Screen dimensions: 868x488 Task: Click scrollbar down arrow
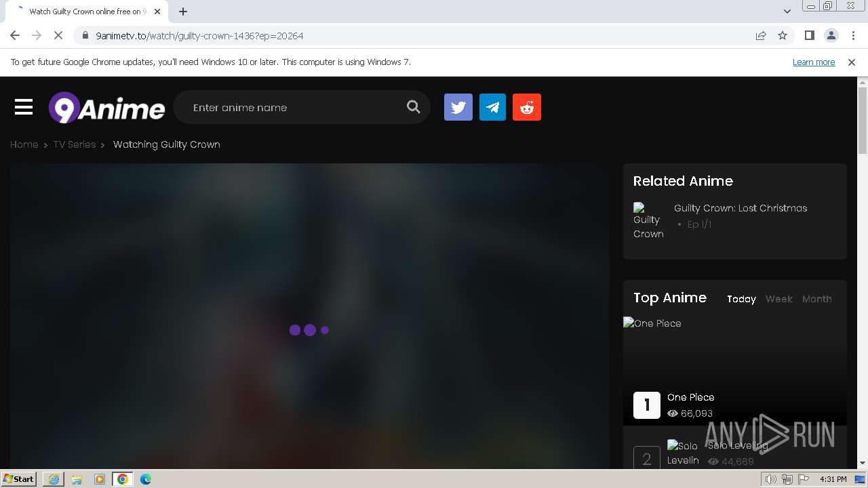coord(863,464)
